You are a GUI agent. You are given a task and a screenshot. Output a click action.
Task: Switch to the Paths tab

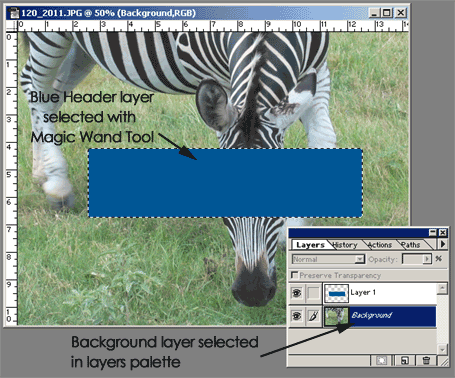[x=411, y=245]
